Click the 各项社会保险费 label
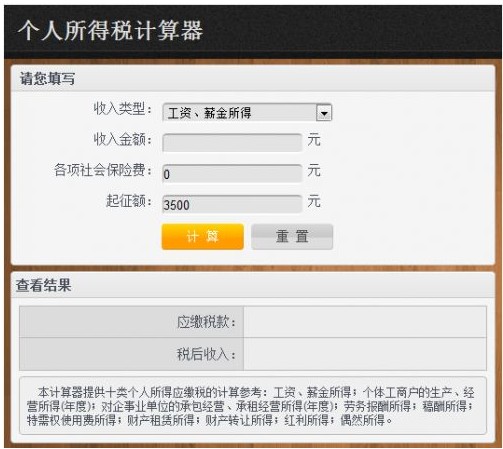The height and width of the screenshot is (449, 503). click(103, 170)
